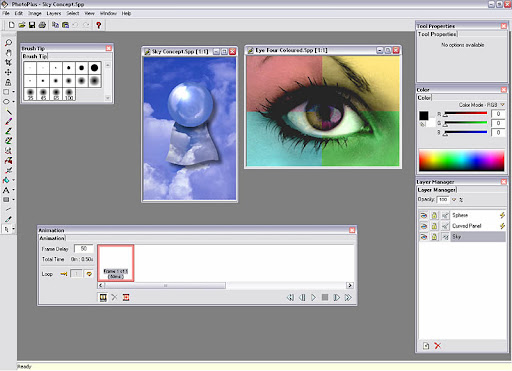
Task: Click the red R slider in Color panel
Action: point(466,114)
